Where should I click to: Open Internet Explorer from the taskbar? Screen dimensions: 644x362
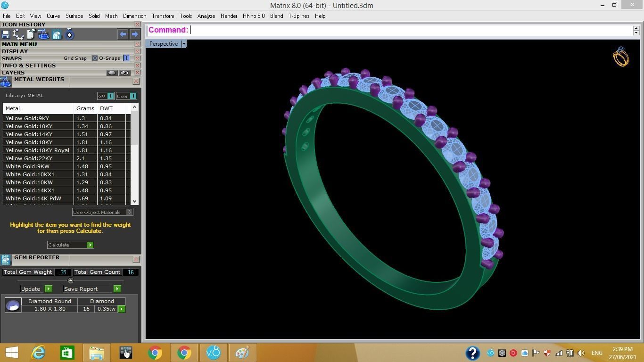point(38,353)
